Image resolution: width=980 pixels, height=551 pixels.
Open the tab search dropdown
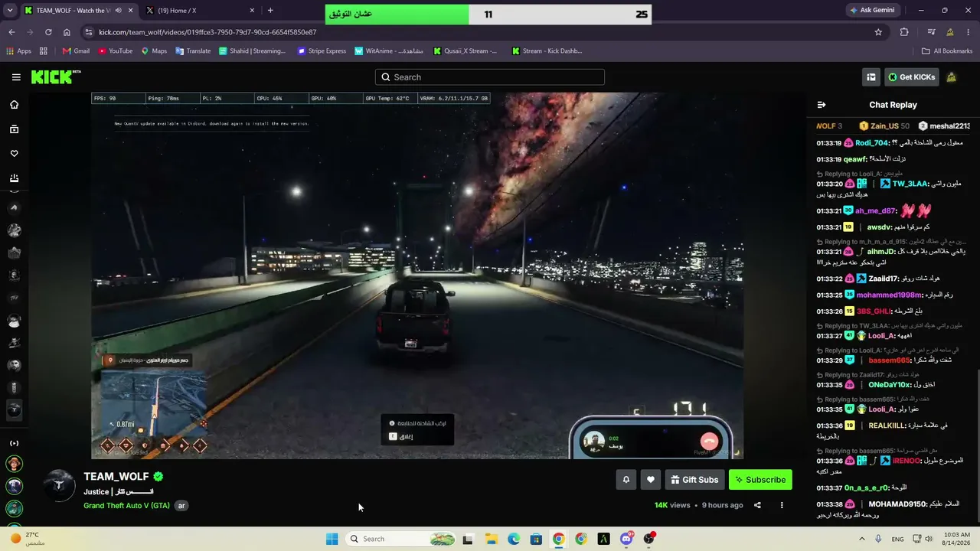pos(8,11)
